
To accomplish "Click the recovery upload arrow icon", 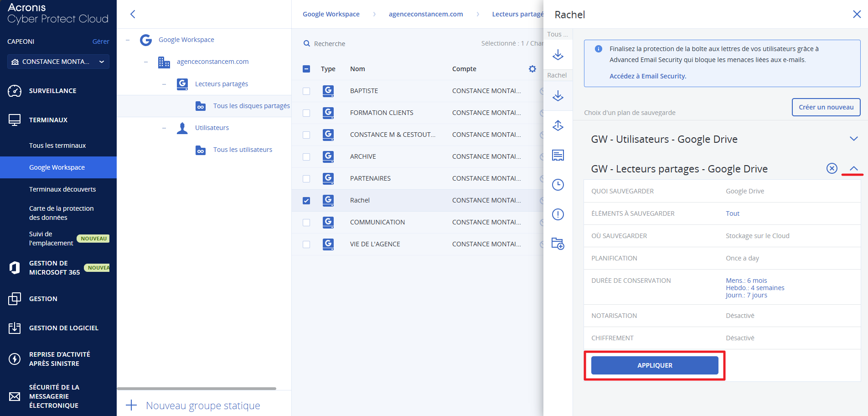I will tap(558, 125).
